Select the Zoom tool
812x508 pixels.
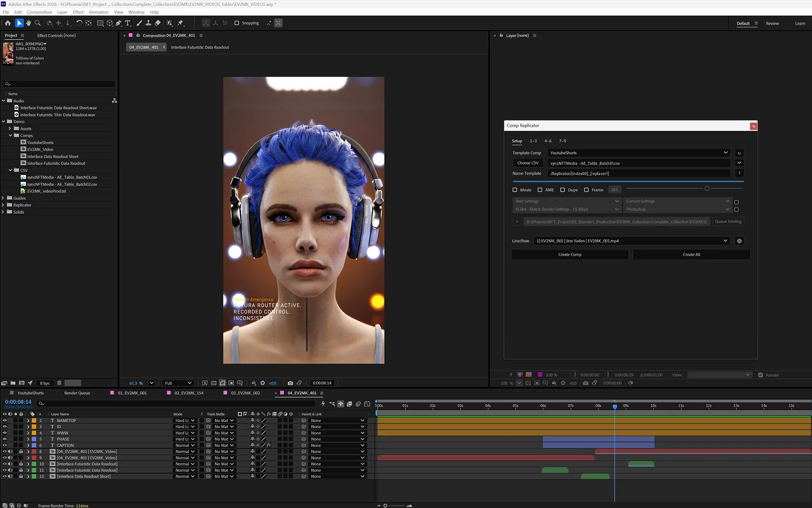pos(38,23)
